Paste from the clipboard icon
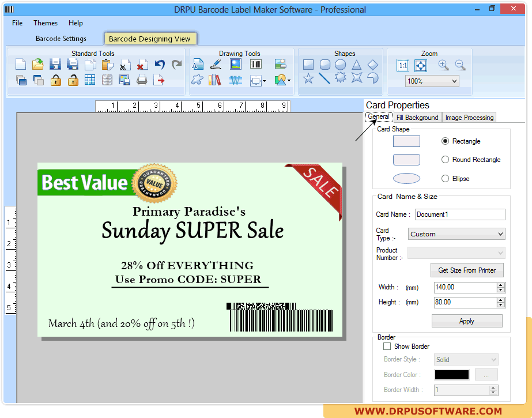 pos(107,64)
